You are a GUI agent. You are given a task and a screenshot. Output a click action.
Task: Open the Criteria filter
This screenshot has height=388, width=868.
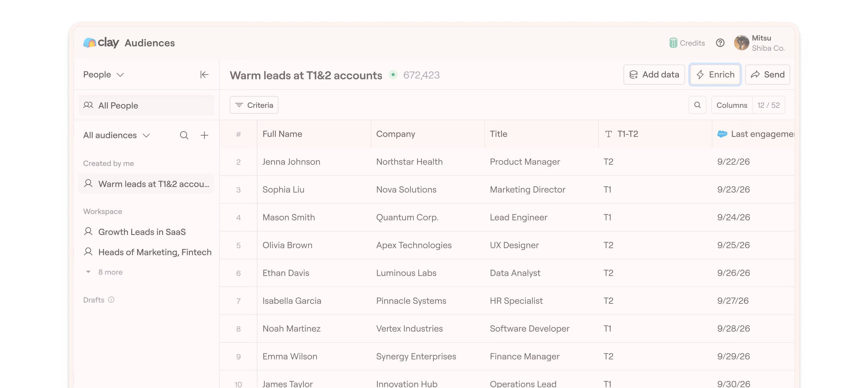(x=254, y=105)
